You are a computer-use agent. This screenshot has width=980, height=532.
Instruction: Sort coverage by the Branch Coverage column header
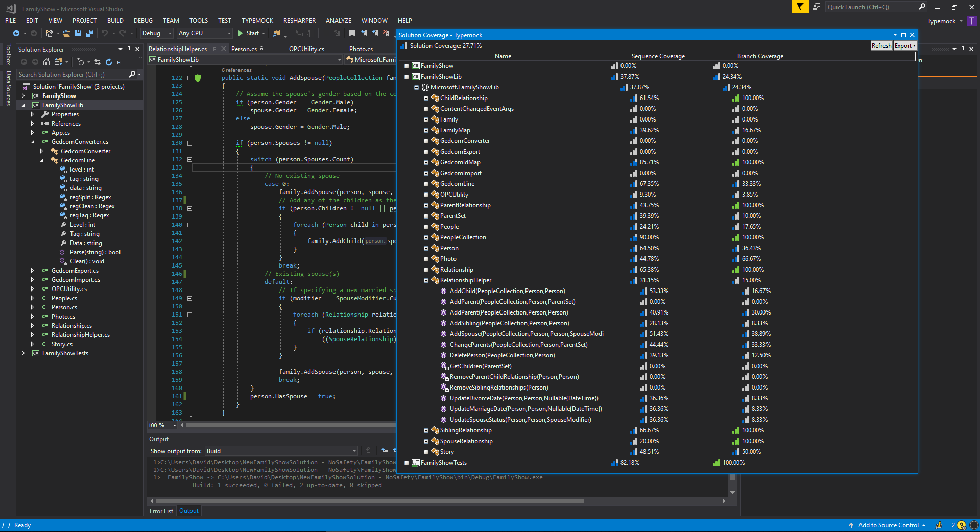760,56
